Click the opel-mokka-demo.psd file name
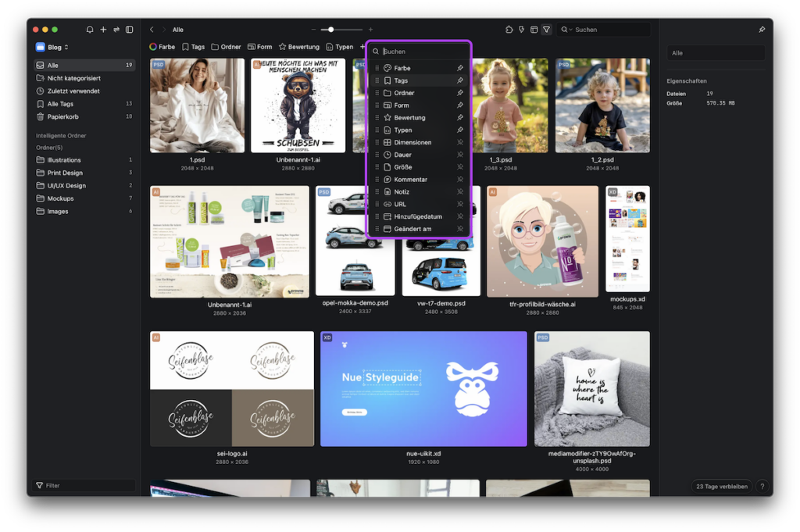The width and height of the screenshot is (800, 532). (355, 303)
